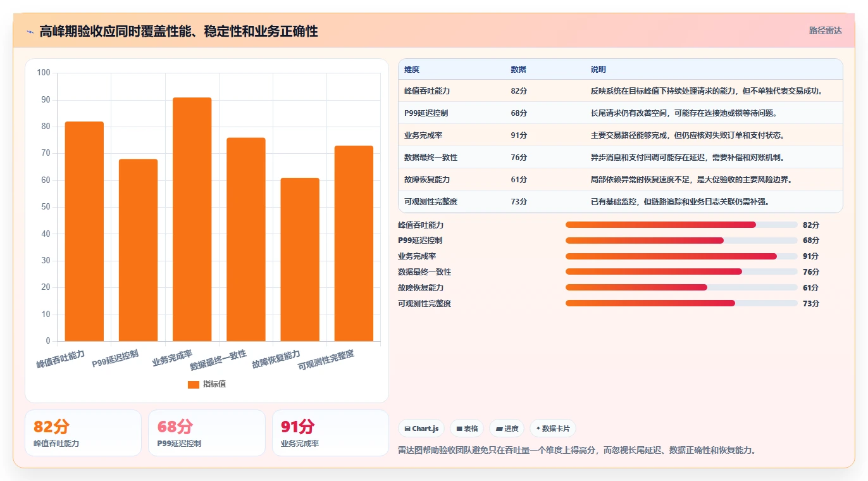Click the 73分 value beside progress bar
868x481 pixels.
(x=811, y=303)
